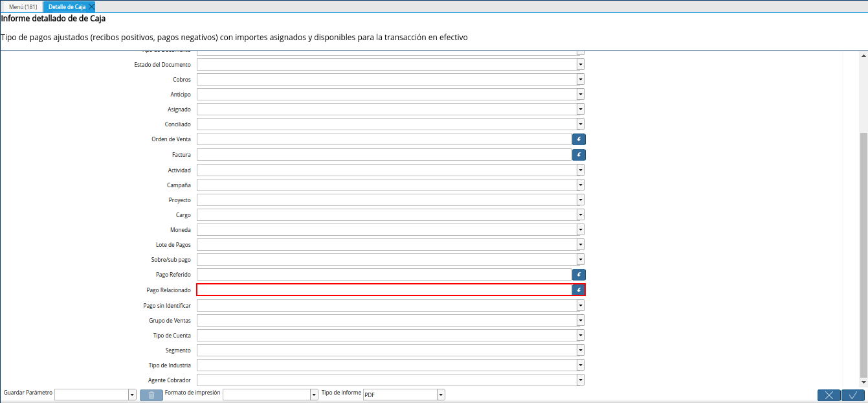Click the Tipo de informe label
This screenshot has width=868, height=403.
(341, 393)
